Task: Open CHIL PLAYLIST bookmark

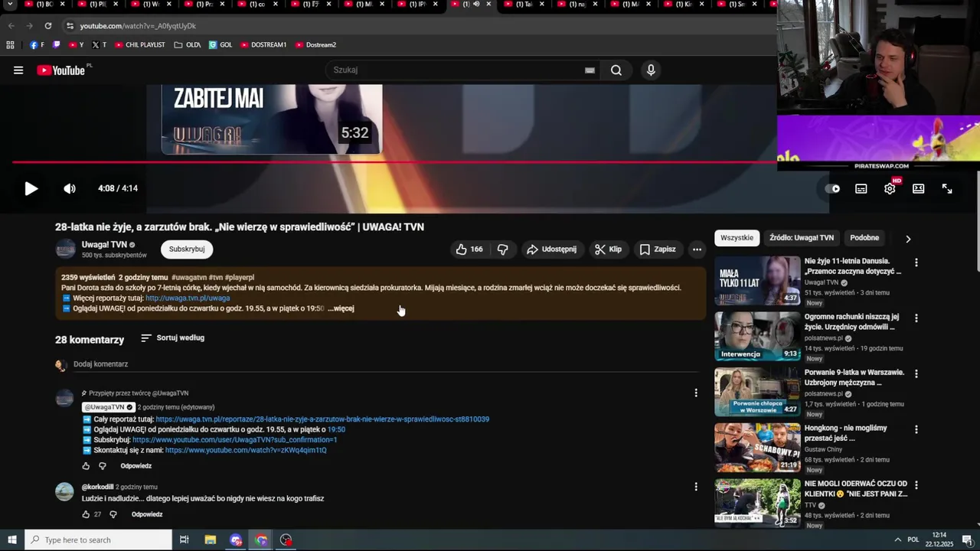Action: [x=139, y=45]
